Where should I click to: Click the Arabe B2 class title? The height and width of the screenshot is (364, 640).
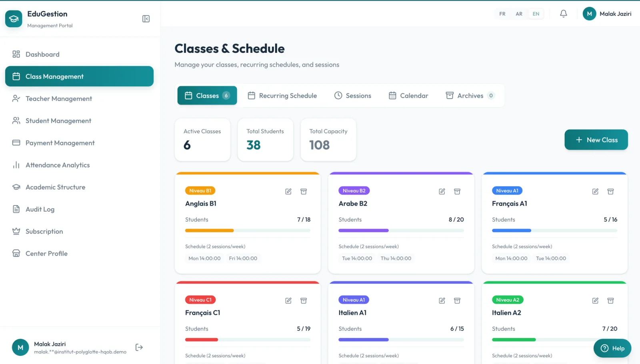[353, 204]
